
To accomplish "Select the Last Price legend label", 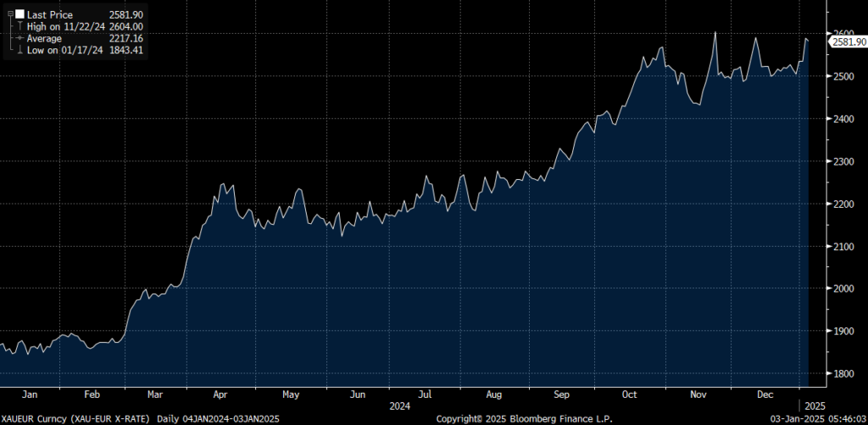I will click(x=50, y=15).
